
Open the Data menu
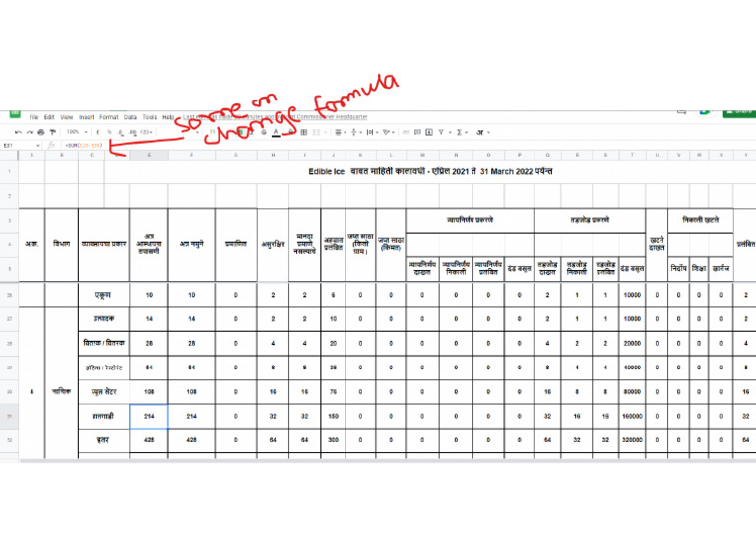[x=130, y=117]
